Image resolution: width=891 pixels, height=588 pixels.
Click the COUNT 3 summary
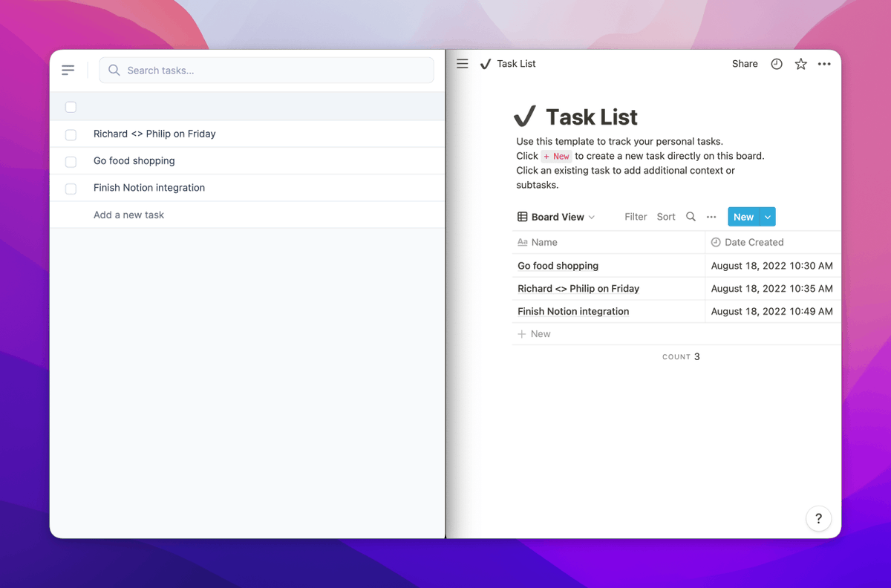click(681, 357)
